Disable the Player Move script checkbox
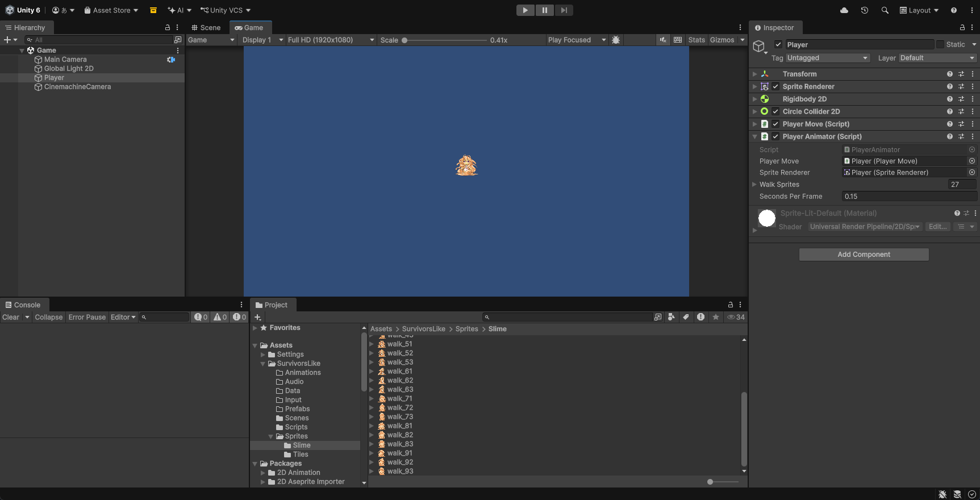 pos(775,124)
